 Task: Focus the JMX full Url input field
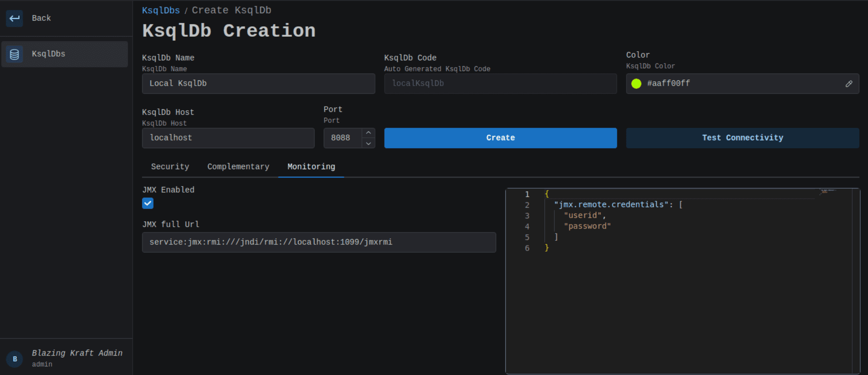click(x=319, y=242)
